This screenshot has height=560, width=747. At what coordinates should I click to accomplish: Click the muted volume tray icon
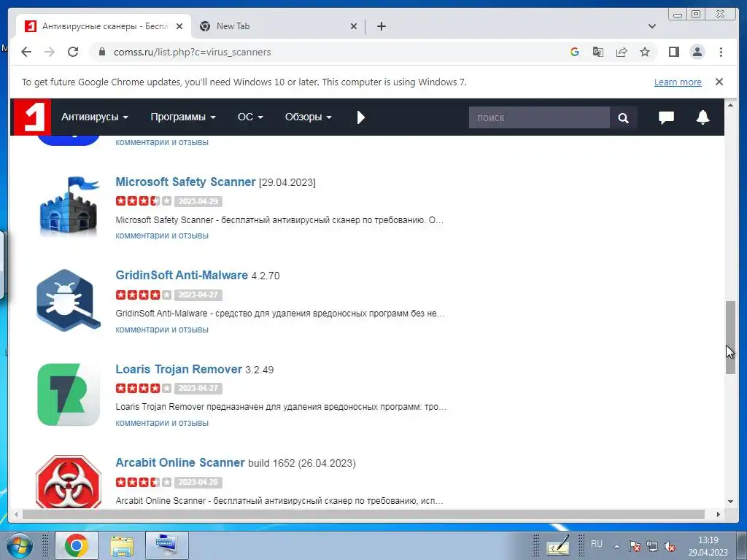click(670, 546)
